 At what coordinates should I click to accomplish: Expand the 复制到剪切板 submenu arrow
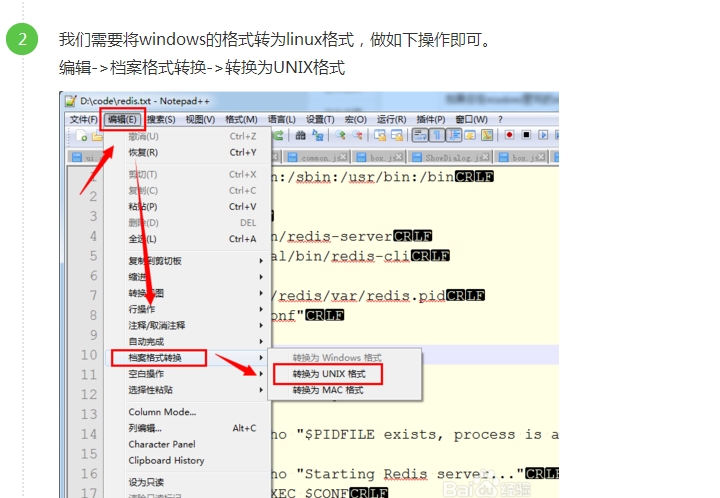[261, 261]
